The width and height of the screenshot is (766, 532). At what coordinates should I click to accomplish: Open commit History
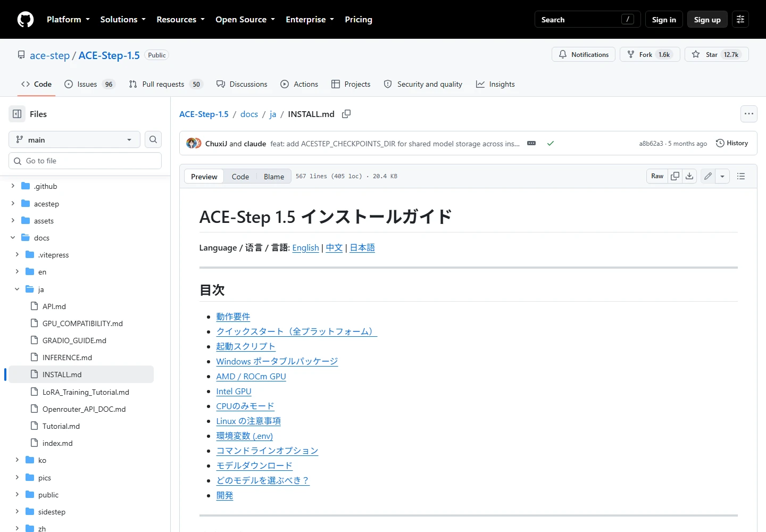pos(732,143)
